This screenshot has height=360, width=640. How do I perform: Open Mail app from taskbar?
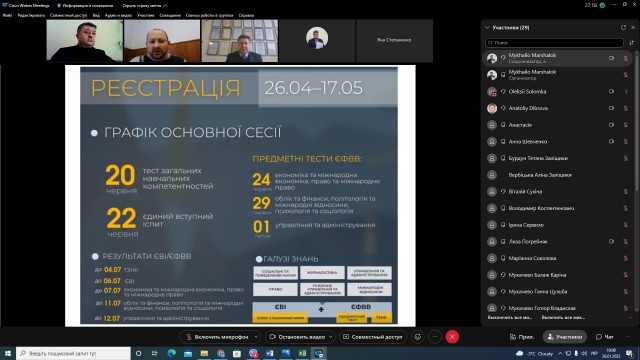tap(188, 353)
